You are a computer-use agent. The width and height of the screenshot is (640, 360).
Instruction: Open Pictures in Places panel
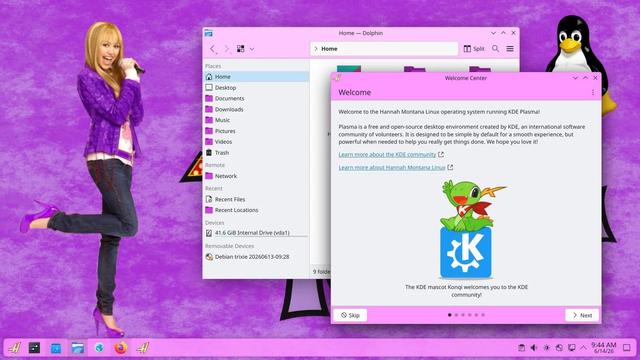click(256, 131)
